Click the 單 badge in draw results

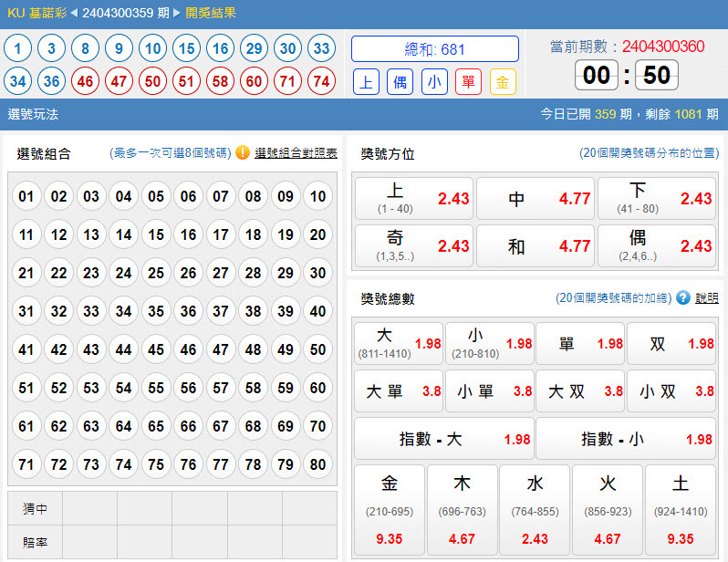click(x=468, y=82)
